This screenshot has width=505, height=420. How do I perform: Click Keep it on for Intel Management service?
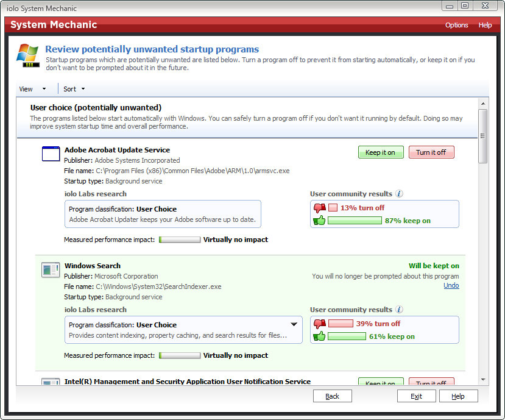381,382
